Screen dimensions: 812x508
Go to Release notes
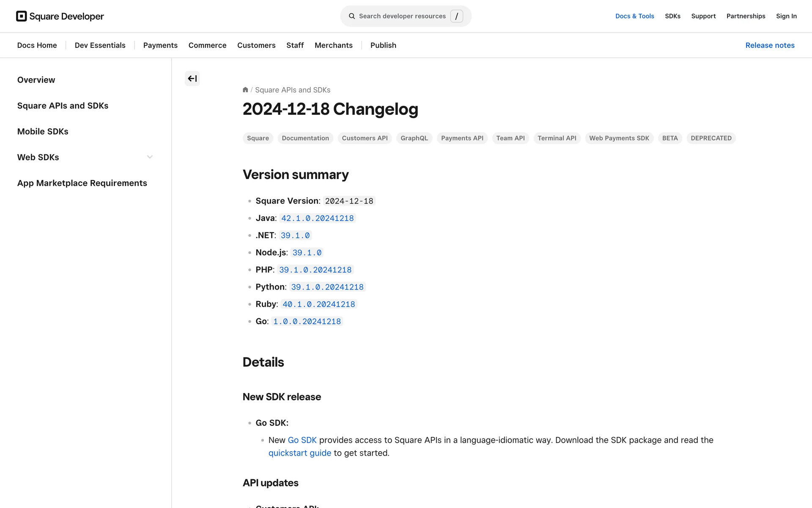tap(770, 45)
